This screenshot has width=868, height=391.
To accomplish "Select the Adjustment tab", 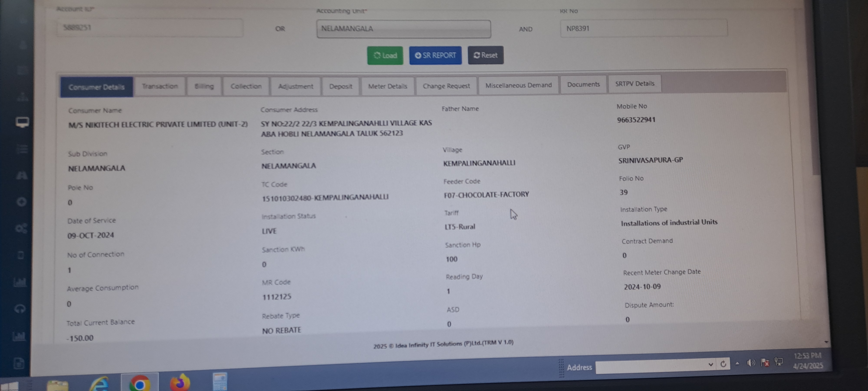I will click(295, 86).
